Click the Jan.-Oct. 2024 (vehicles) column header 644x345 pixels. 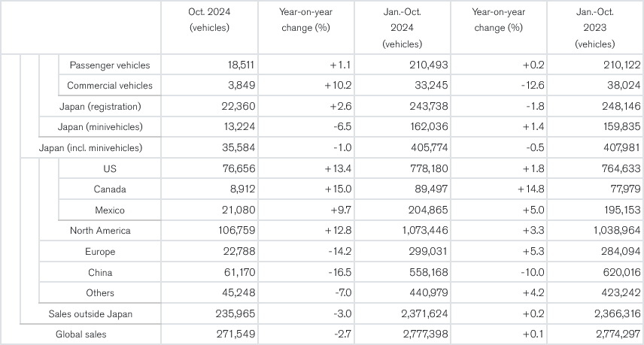pyautogui.click(x=402, y=28)
